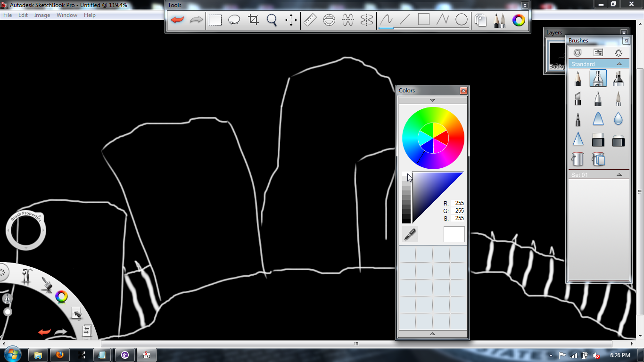644x362 pixels.
Task: Select the Polyline draw style
Action: click(x=443, y=20)
